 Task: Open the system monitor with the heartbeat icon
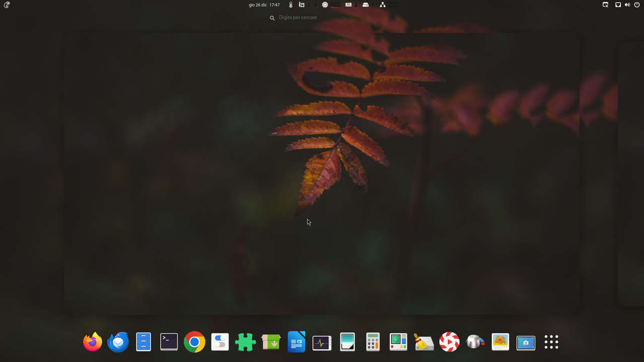point(321,342)
